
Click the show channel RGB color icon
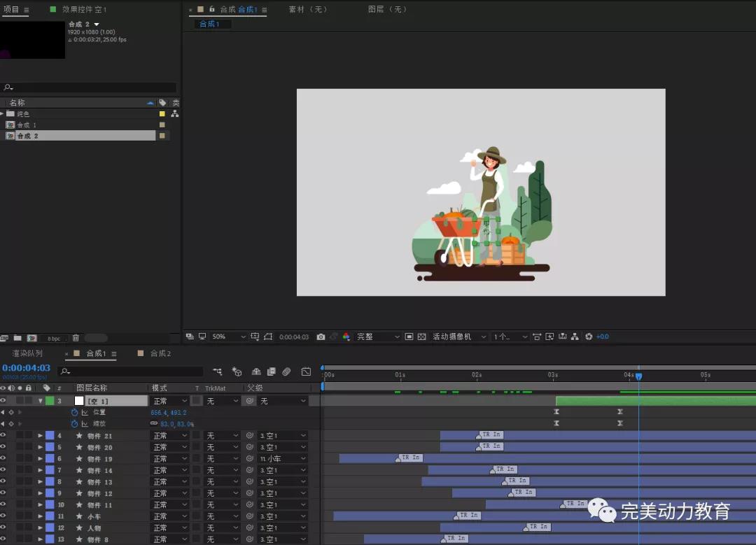point(346,337)
